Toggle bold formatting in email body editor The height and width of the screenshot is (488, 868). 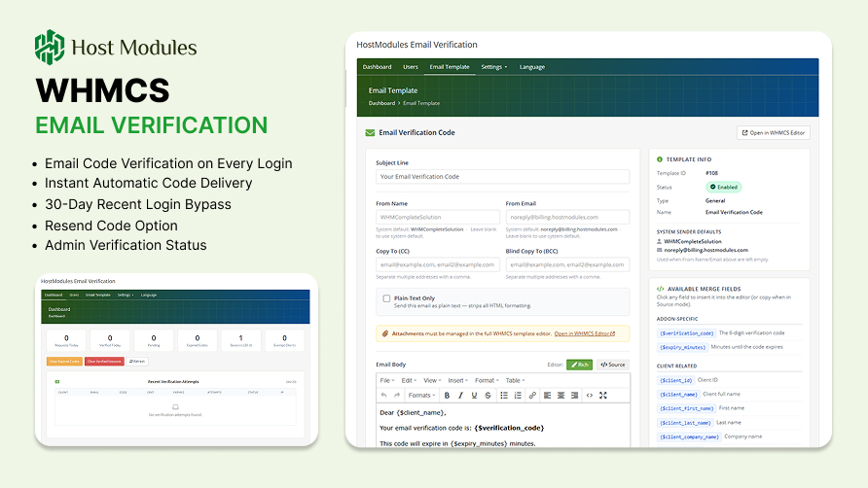(x=447, y=395)
